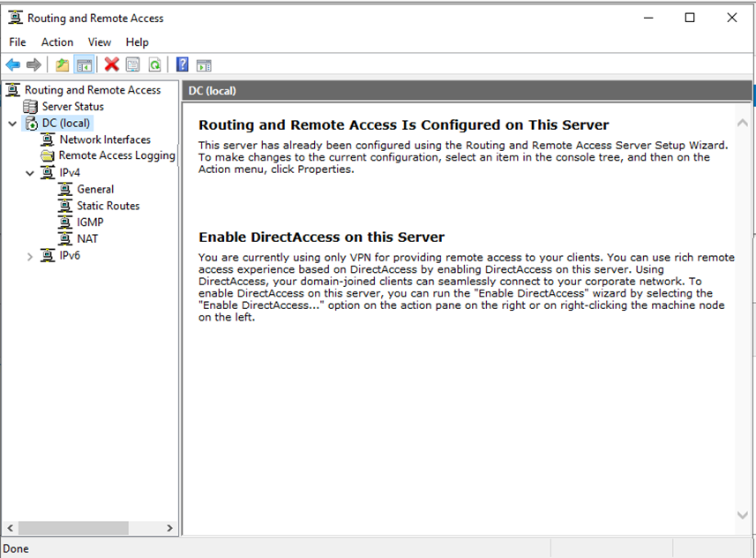Click the title bar application icon
Image resolution: width=756 pixels, height=558 pixels.
point(15,18)
